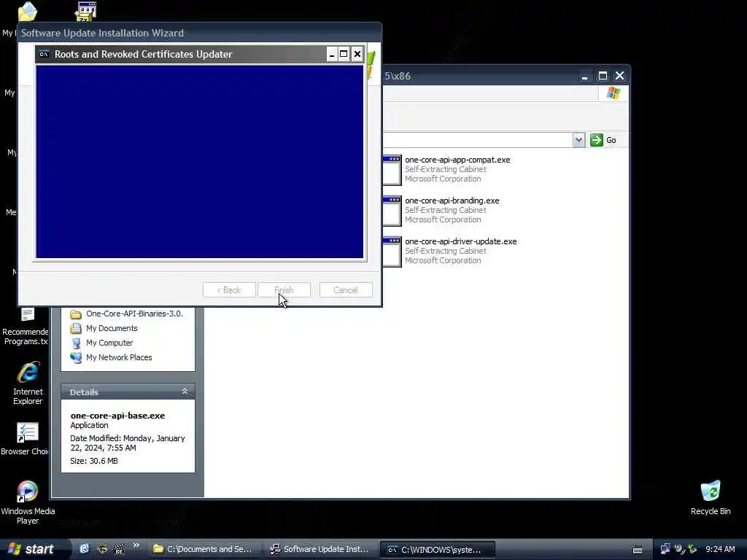This screenshot has height=560, width=747.
Task: Close the Explorer x86 window
Action: [x=620, y=76]
